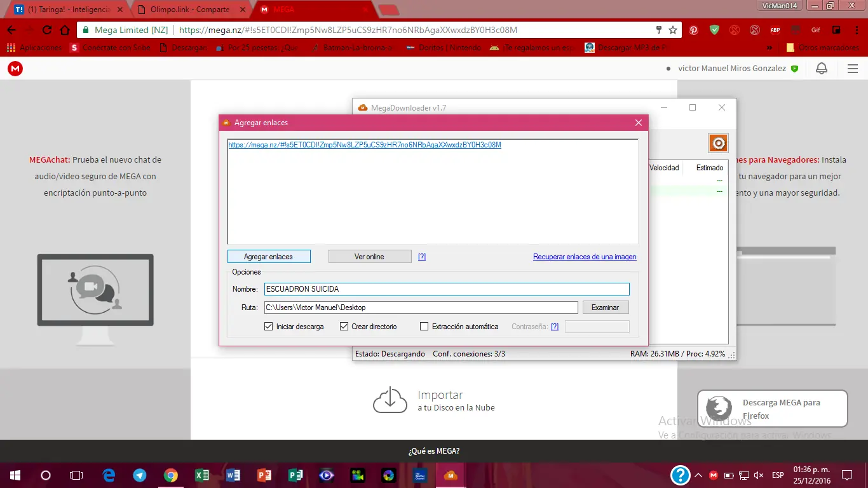The height and width of the screenshot is (488, 868).
Task: Uncheck Iniciar descarga
Action: point(269,327)
